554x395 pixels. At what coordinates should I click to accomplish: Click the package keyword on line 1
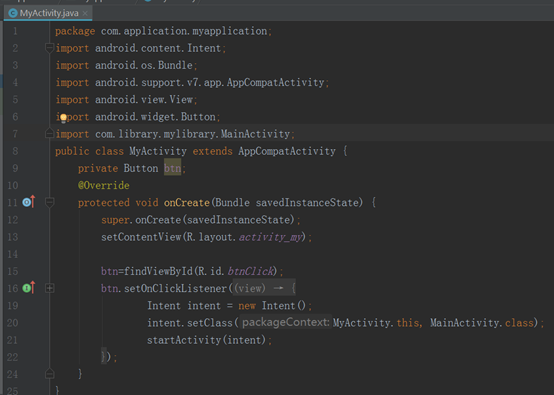coord(75,31)
